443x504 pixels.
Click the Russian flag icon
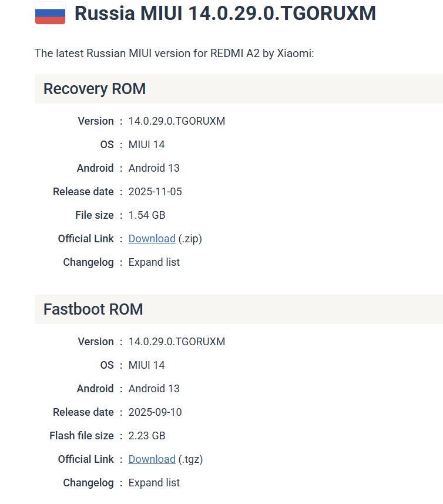[50, 13]
